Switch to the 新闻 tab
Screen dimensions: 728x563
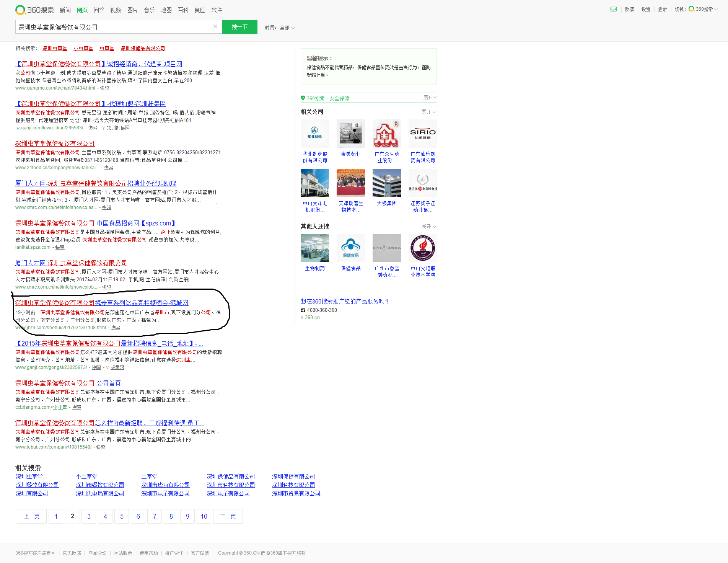[65, 10]
